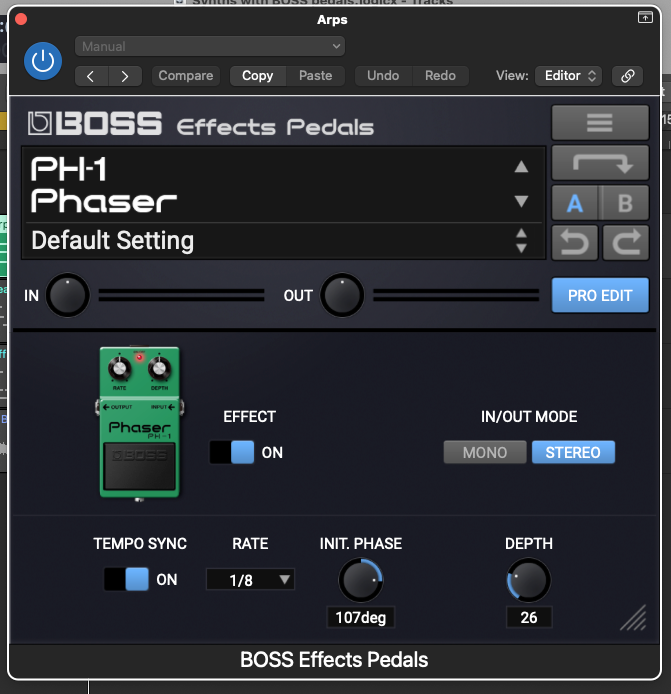The image size is (671, 694).
Task: Click the Compare button
Action: 186,76
